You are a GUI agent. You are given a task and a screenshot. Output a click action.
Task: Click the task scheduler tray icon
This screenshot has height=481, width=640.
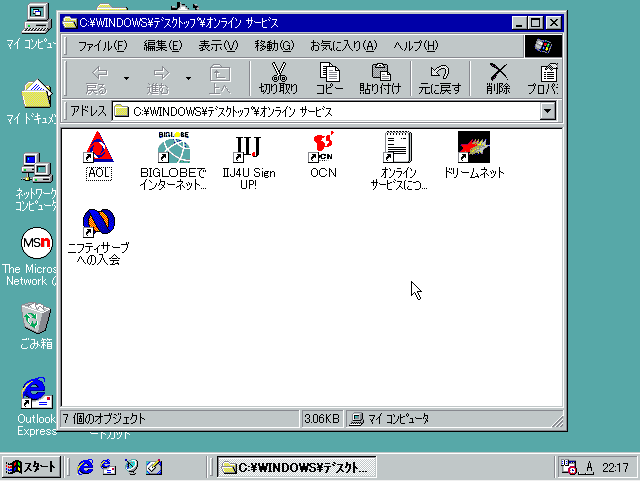(569, 467)
